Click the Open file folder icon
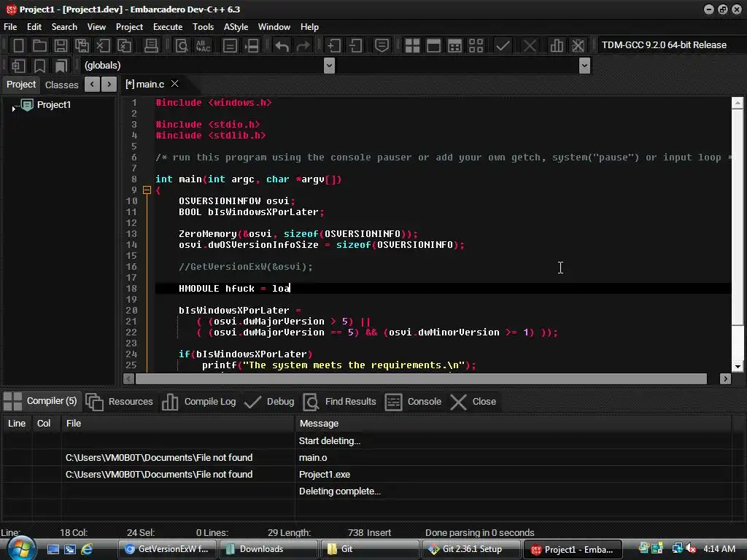This screenshot has width=747, height=560. click(39, 46)
